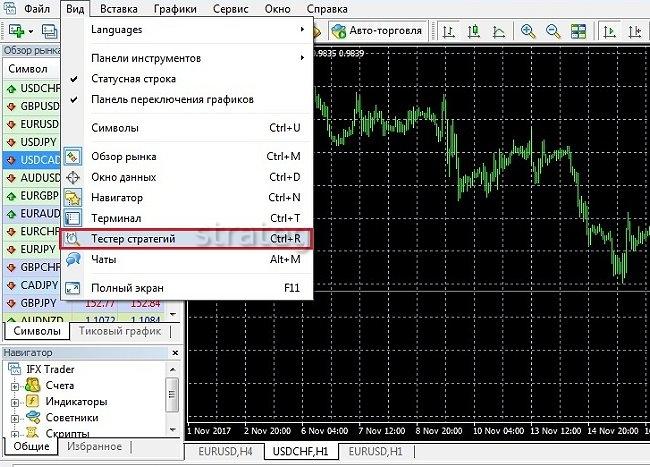Click the Терминал window icon

coord(73,218)
